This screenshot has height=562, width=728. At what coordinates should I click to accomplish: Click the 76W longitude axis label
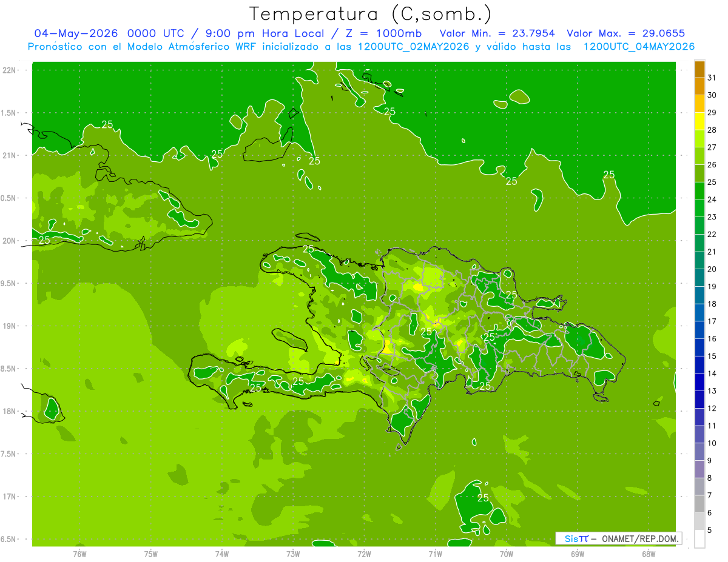[x=79, y=554]
